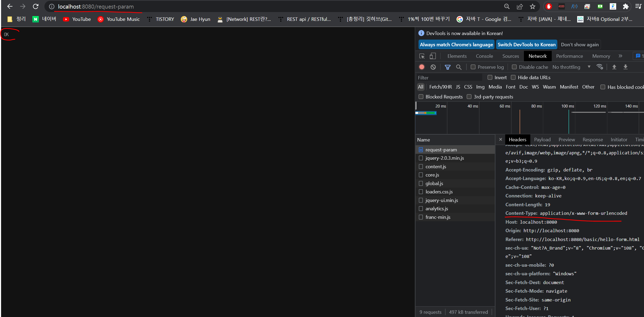Screen dimensions: 644x317
Task: Click the 100 ms overview timeline marker
Action: tap(568, 106)
